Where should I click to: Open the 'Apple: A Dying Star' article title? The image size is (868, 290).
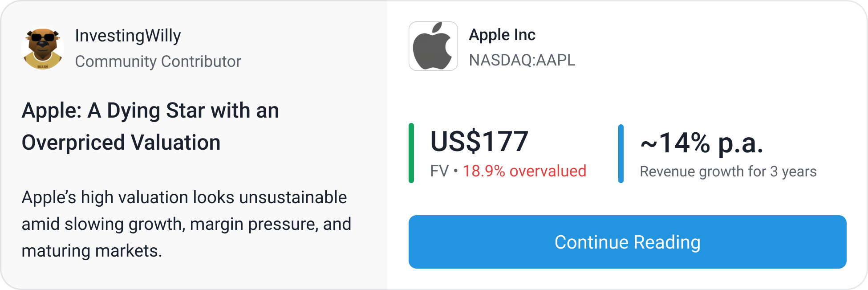click(150, 127)
